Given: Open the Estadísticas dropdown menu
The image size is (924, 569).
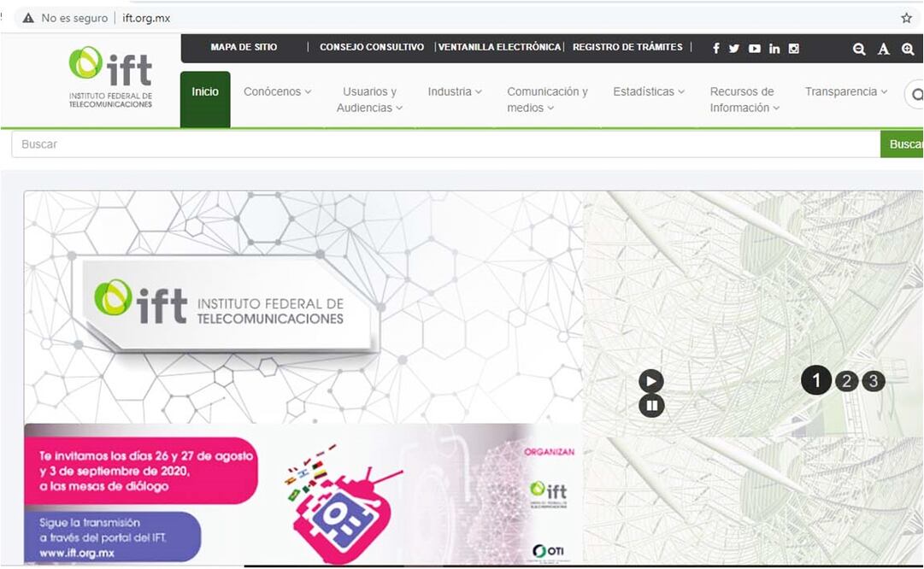Looking at the screenshot, I should coord(649,91).
